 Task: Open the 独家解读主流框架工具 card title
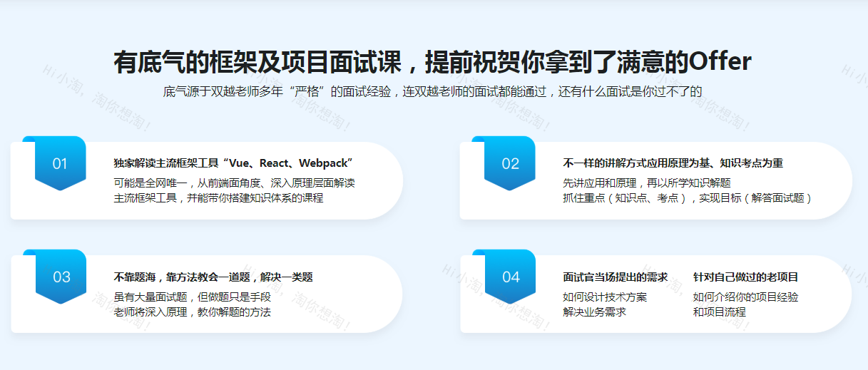pos(233,163)
